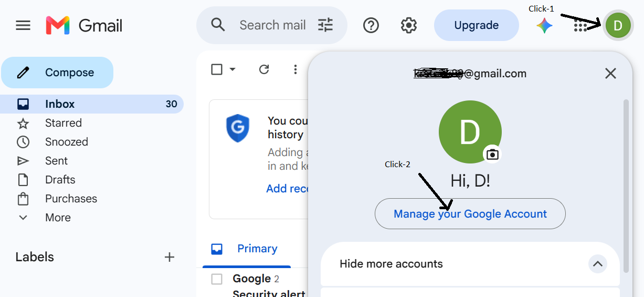Create a new label with plus icon
This screenshot has width=644, height=297.
tap(170, 257)
